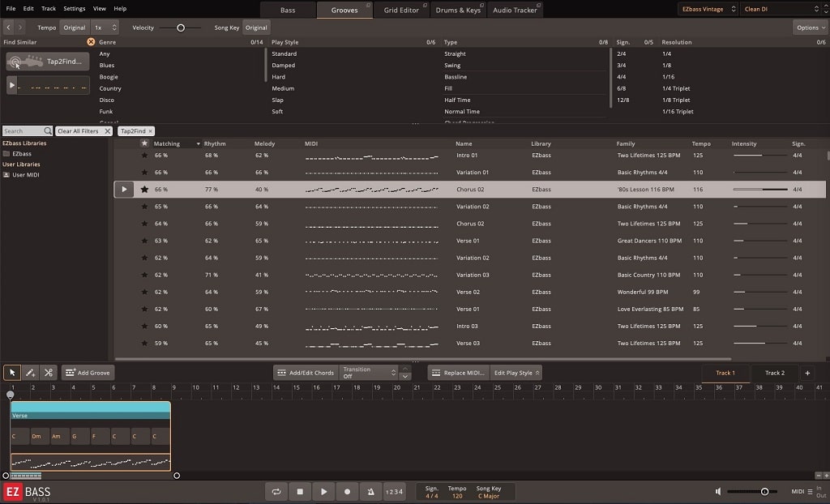The width and height of the screenshot is (830, 504).
Task: Go forward with the right navigation arrow
Action: coord(20,28)
